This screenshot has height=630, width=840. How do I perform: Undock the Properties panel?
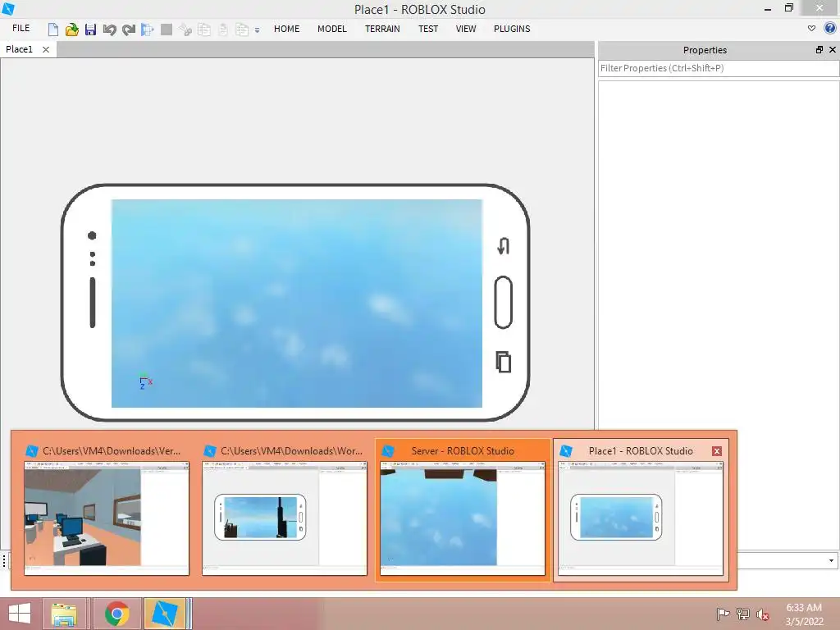[819, 50]
